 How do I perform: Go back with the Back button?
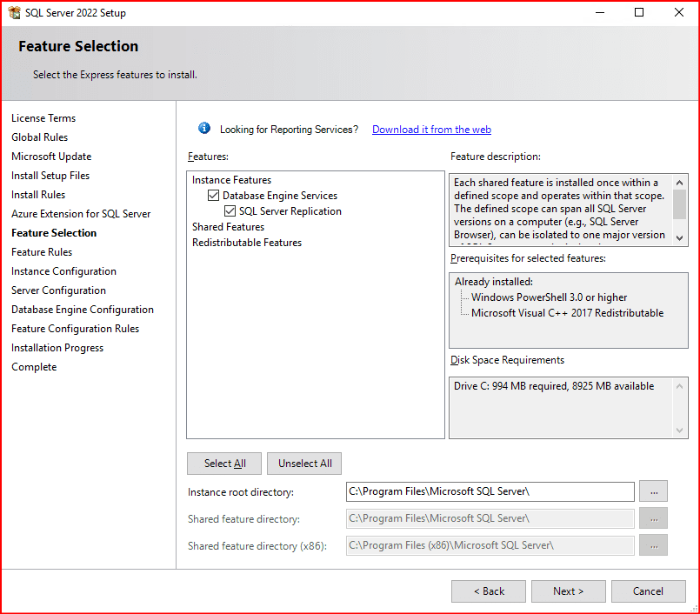pyautogui.click(x=488, y=591)
